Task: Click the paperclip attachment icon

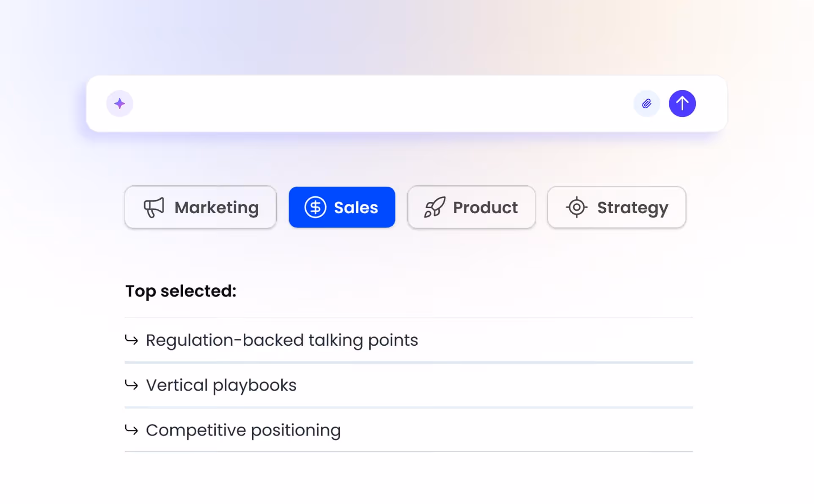Action: (x=646, y=104)
